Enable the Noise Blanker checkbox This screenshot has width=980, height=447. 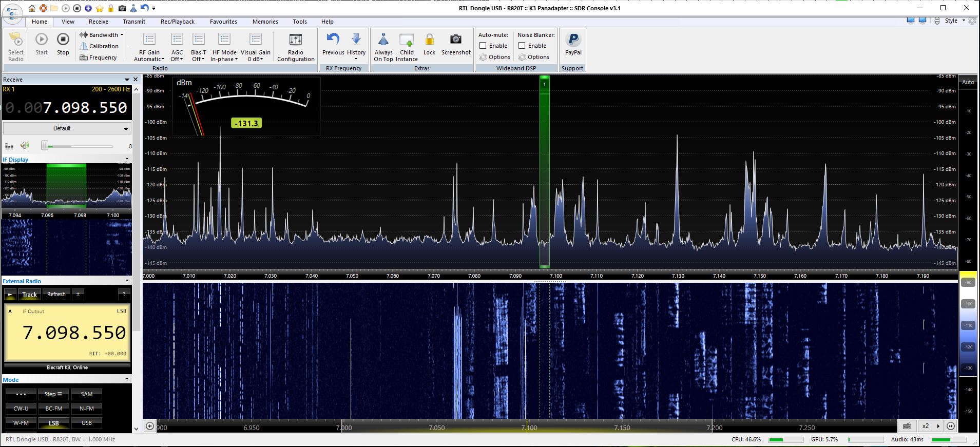pos(522,46)
